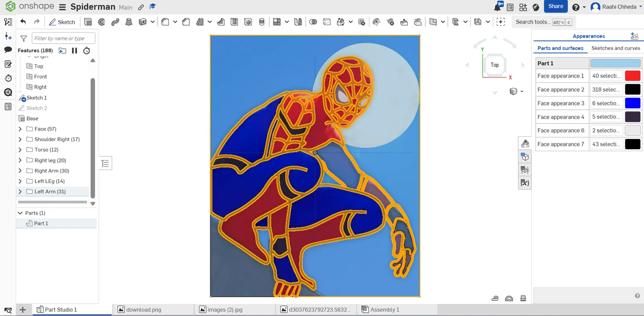Select Part 1 in the Parts list
The image size is (644, 316).
pos(56,224)
